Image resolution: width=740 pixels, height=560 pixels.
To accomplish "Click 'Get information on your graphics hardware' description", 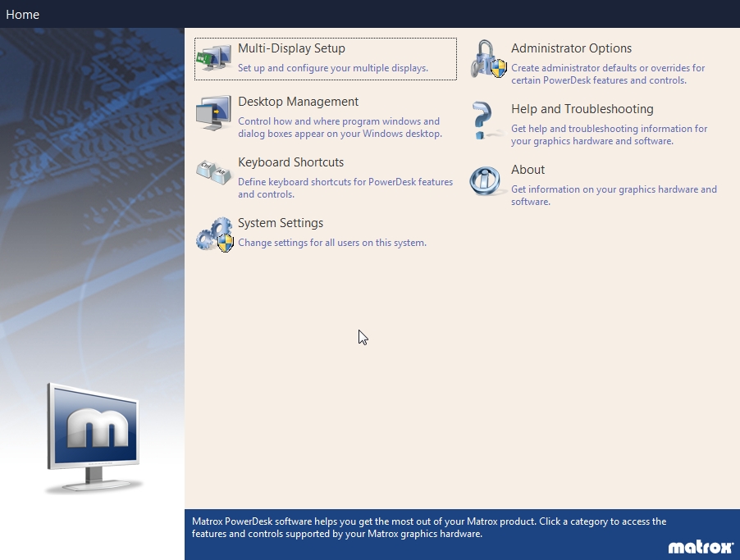I will pos(614,195).
